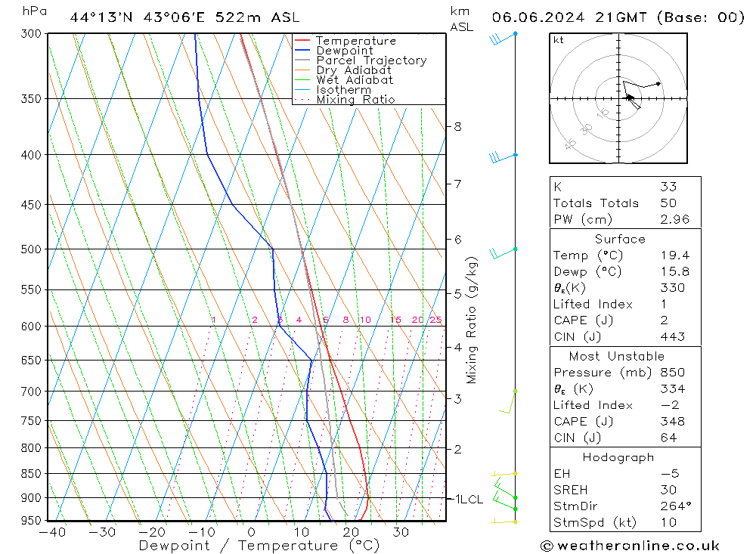
Task: Click the weatheronline.co.uk copyright text
Action: 630,546
